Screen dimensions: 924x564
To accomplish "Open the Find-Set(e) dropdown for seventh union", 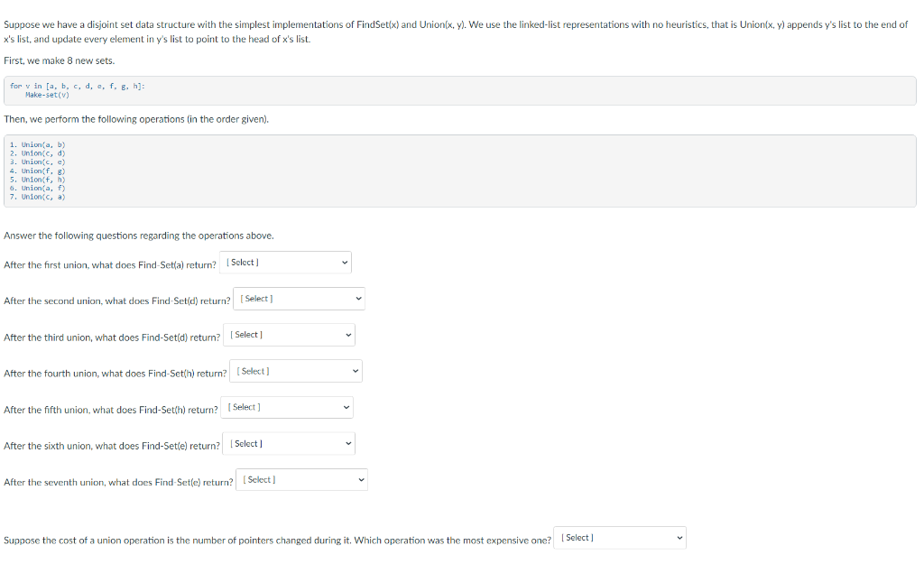I will (x=301, y=479).
